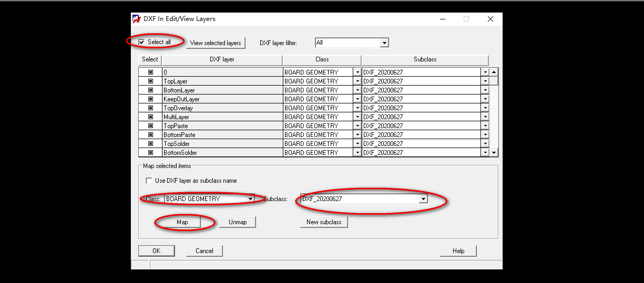Open Class dropdown for layer 0 row
This screenshot has width=644, height=283.
(357, 72)
